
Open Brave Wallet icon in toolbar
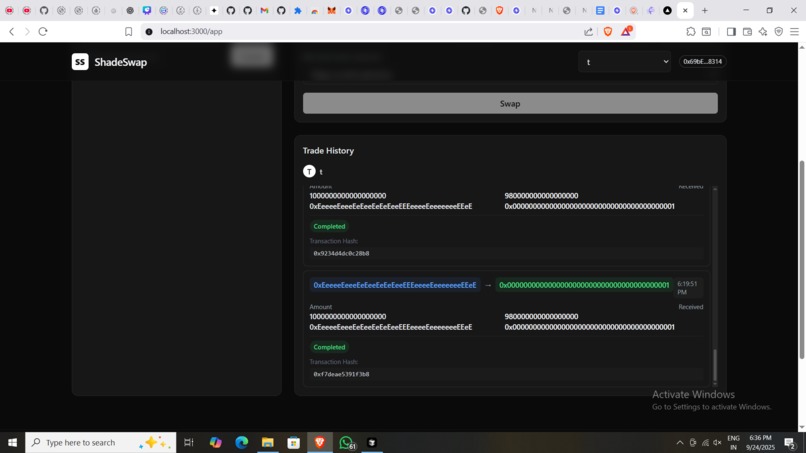[747, 31]
